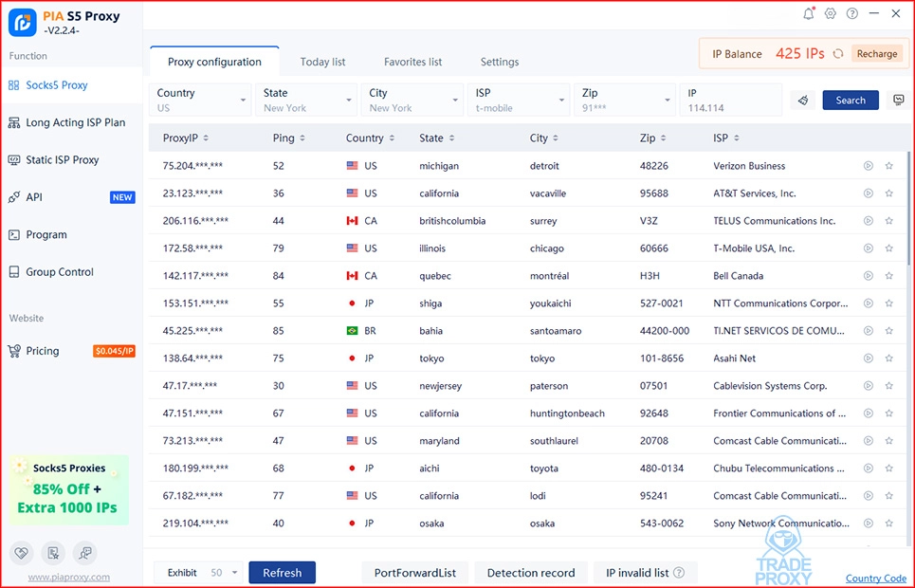
Task: Star the 153.151 youkaichi proxy
Action: [x=888, y=303]
